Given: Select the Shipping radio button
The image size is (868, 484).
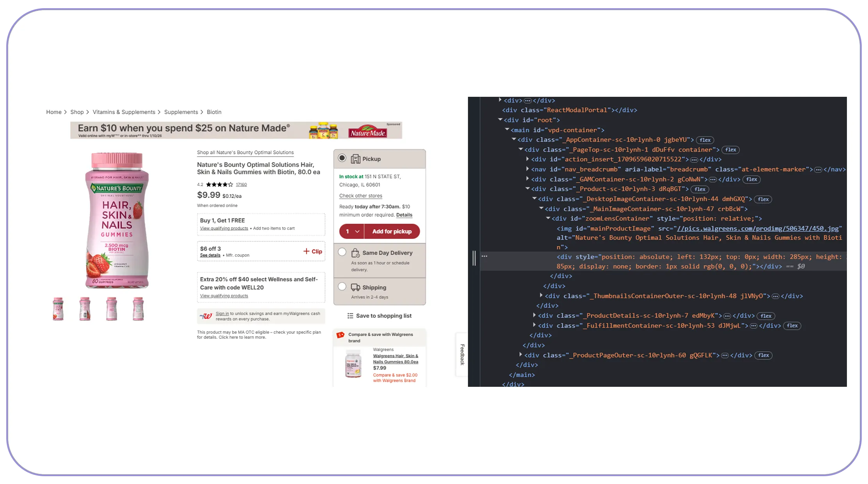Looking at the screenshot, I should [342, 287].
